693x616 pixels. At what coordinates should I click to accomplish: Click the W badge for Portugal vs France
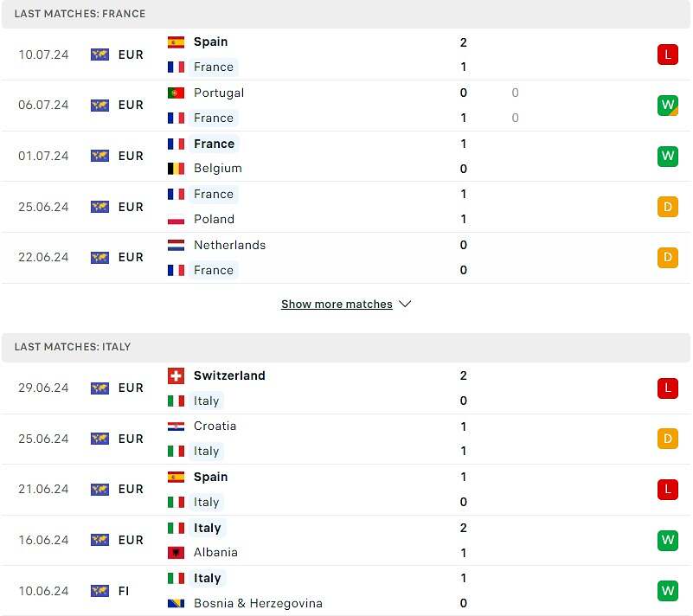pos(667,106)
